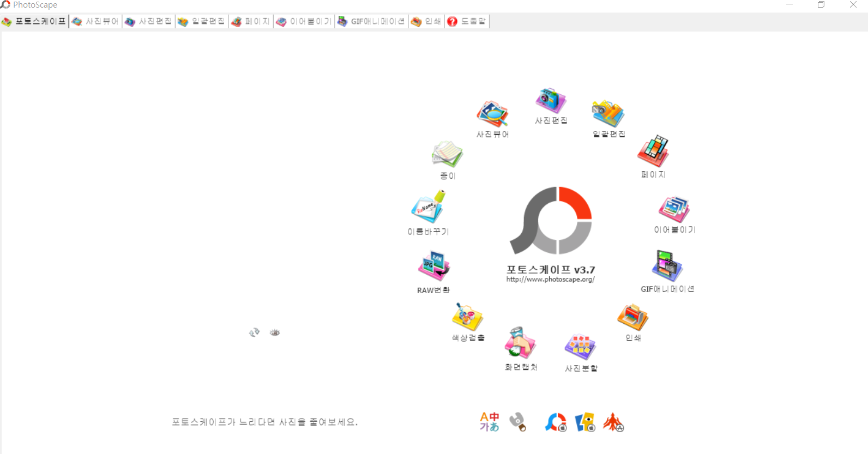Switch to the 이어붙이기 tab in top bar

(x=304, y=21)
